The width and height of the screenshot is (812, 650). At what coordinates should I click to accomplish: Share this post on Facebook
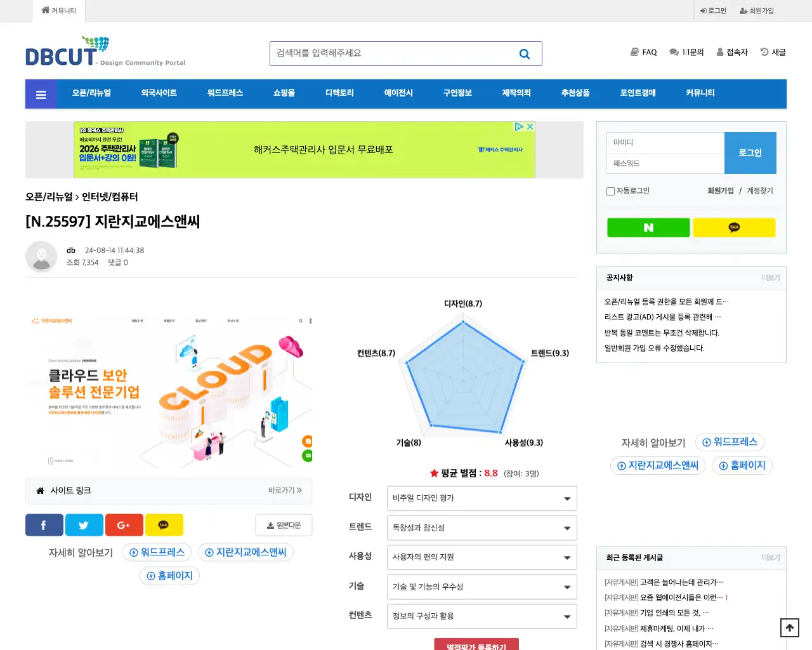pos(44,525)
